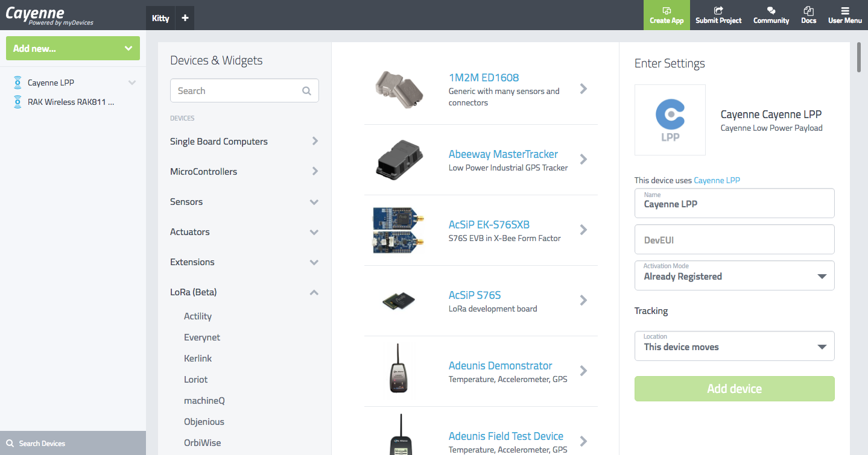Open the AcSiP S76S device
Viewport: 868px width, 455px height.
pos(475,295)
